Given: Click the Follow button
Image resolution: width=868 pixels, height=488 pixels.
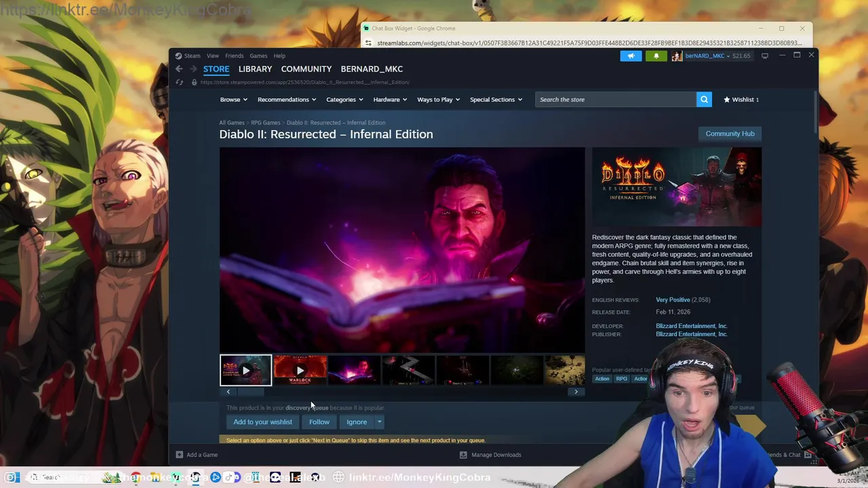Looking at the screenshot, I should pos(319,422).
